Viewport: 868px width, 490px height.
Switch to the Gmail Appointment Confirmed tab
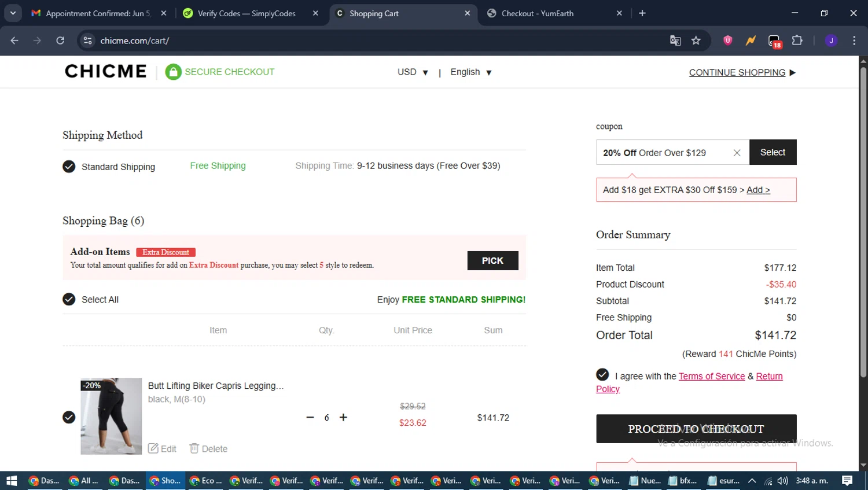point(93,13)
